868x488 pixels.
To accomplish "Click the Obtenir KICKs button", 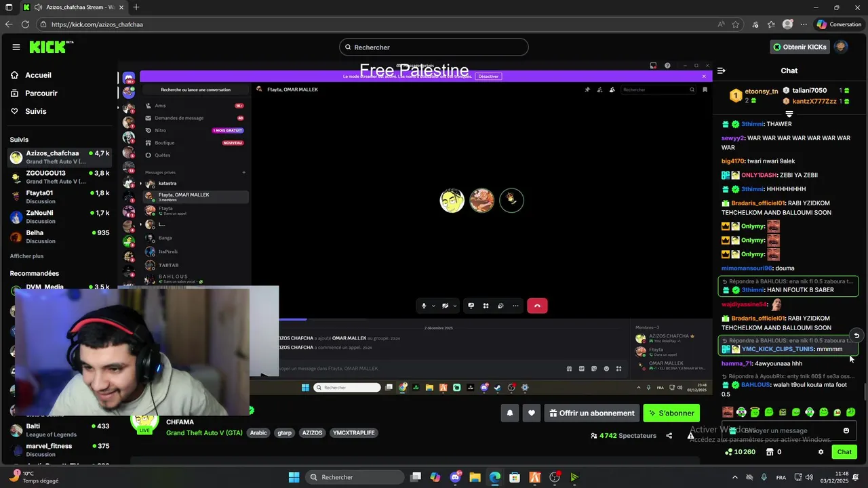I will point(800,47).
